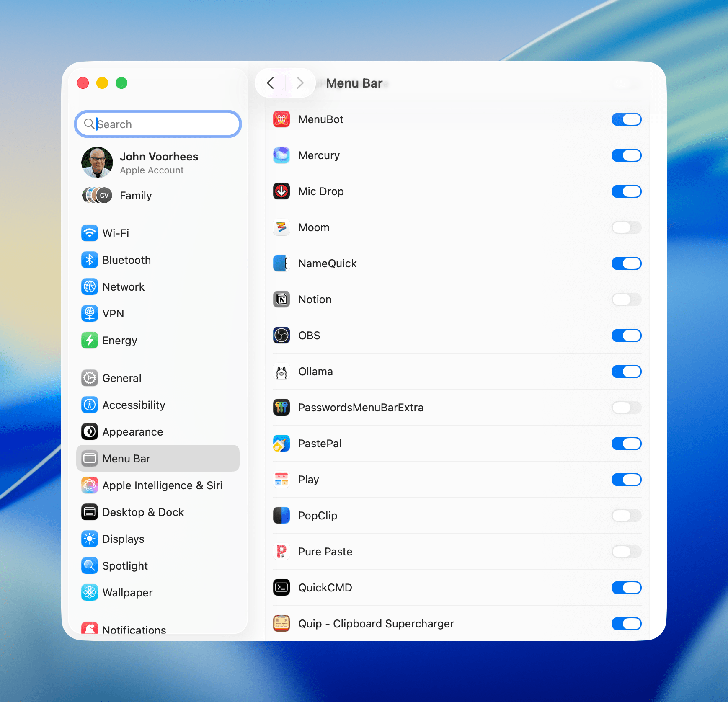The height and width of the screenshot is (702, 728).
Task: Click the PastePal app icon
Action: [281, 444]
